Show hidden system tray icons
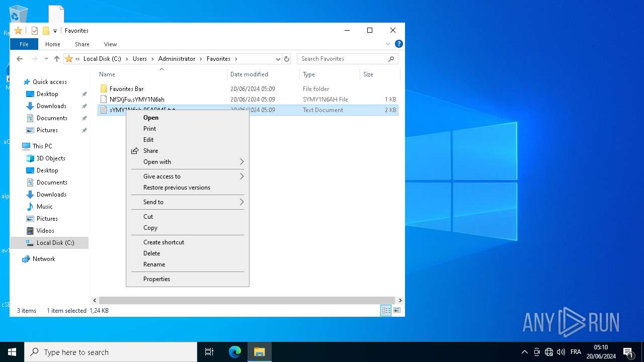Screen dimensions: 644x362 (x=525, y=352)
